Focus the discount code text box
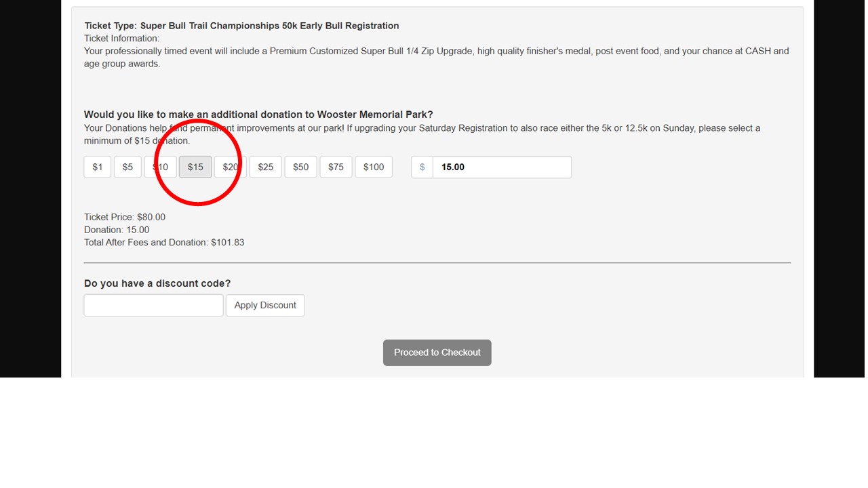The width and height of the screenshot is (868, 488). pos(153,305)
